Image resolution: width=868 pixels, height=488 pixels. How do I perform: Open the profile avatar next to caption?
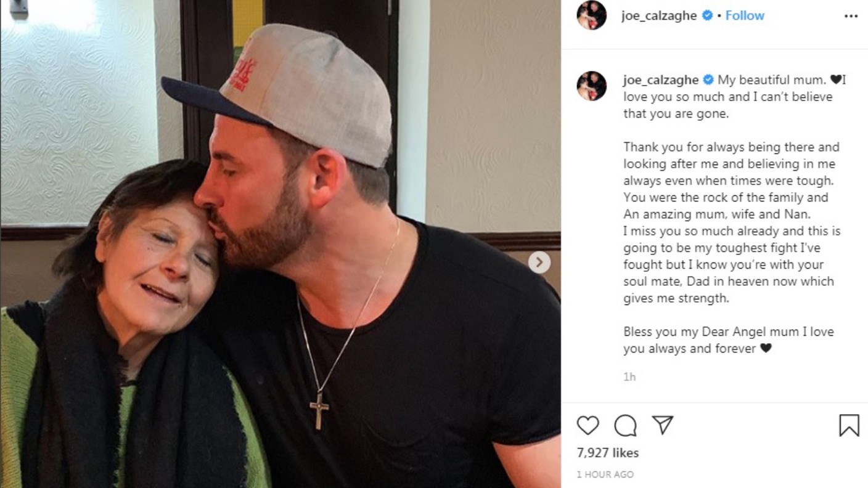tap(592, 86)
